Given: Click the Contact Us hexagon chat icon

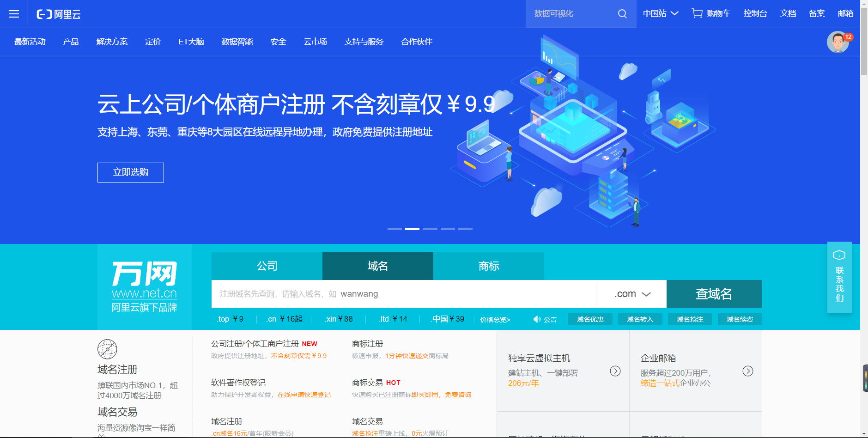Looking at the screenshot, I should pyautogui.click(x=839, y=255).
